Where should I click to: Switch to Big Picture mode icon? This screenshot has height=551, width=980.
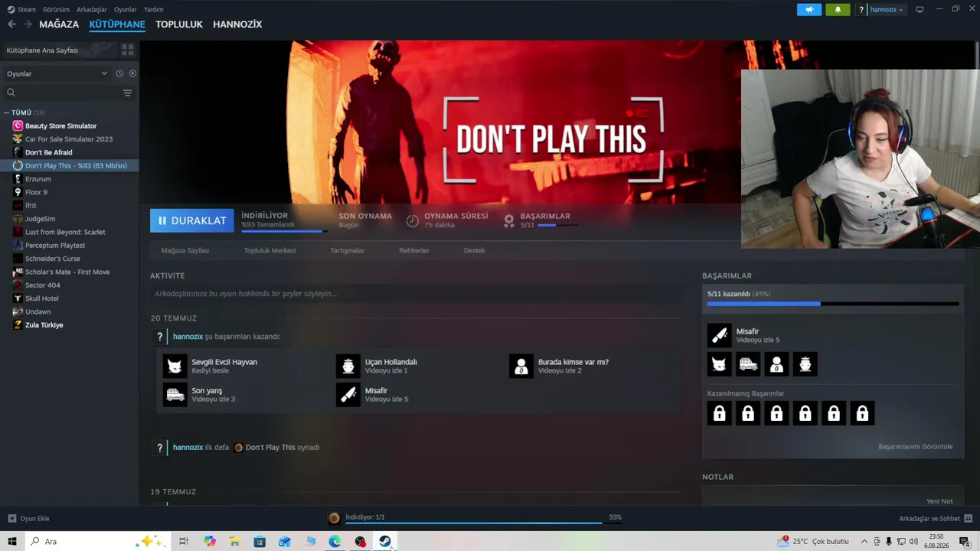click(x=920, y=10)
